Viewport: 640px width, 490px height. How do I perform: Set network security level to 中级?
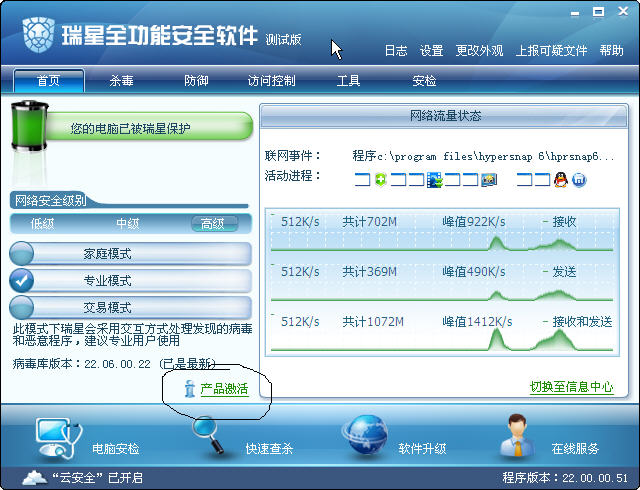[x=127, y=224]
